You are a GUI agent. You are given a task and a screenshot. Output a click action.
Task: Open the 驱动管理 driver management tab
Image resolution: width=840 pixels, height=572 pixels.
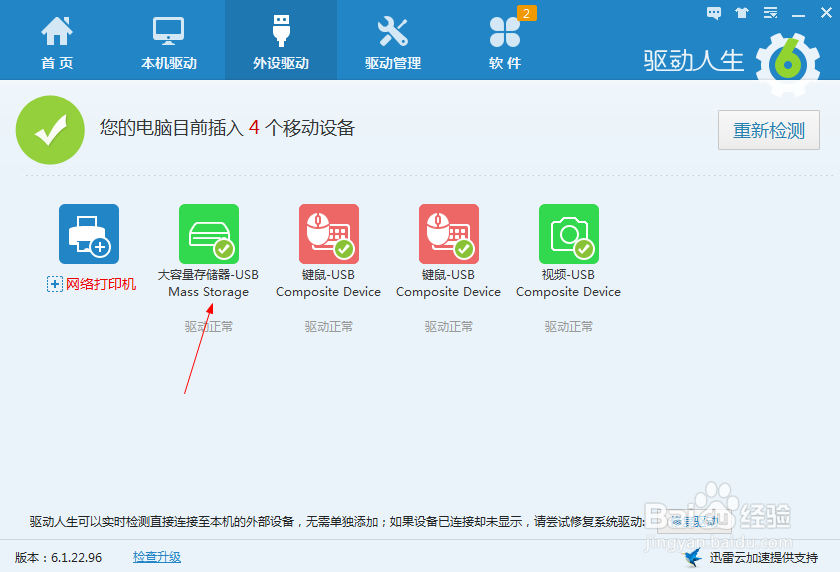[x=393, y=42]
